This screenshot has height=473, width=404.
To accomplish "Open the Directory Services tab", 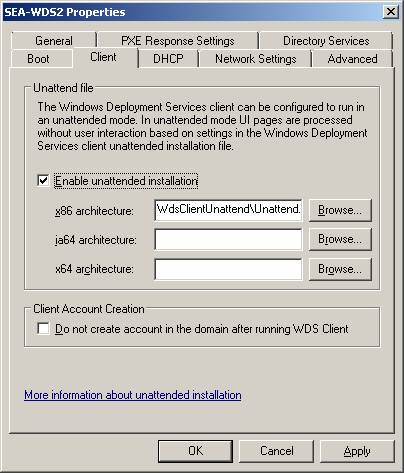I will click(326, 41).
